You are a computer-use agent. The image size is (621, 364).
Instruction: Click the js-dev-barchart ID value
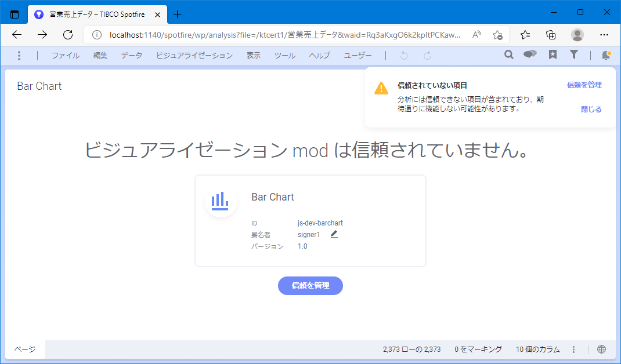pyautogui.click(x=320, y=223)
